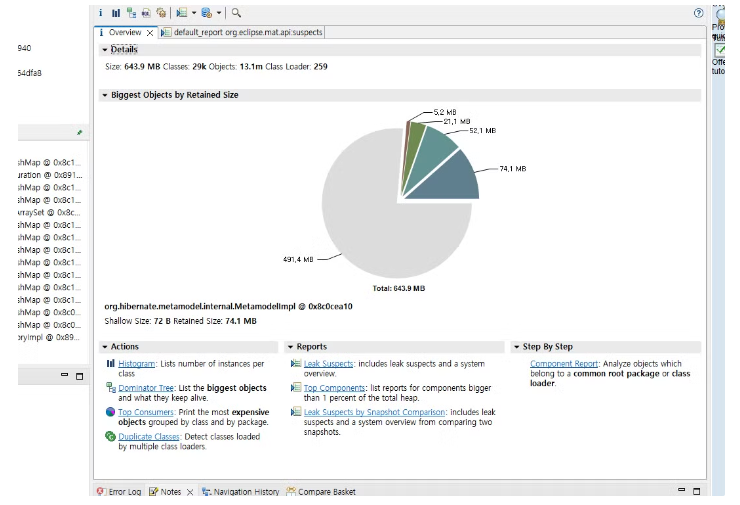
Task: Open the Top Components report link
Action: 334,387
